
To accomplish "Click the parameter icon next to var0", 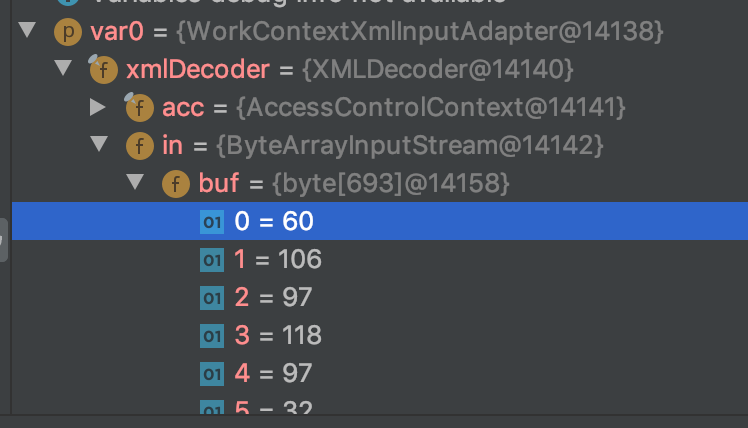I will pyautogui.click(x=68, y=32).
